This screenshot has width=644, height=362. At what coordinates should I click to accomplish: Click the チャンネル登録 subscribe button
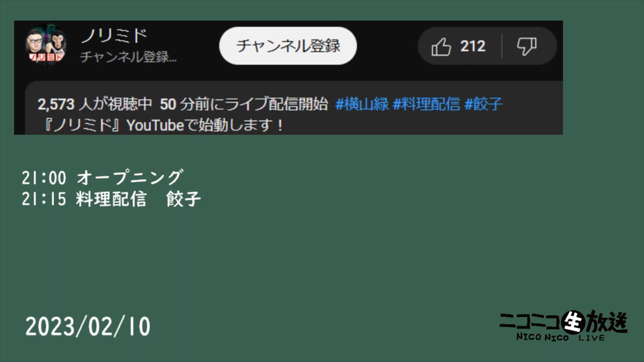pos(288,46)
